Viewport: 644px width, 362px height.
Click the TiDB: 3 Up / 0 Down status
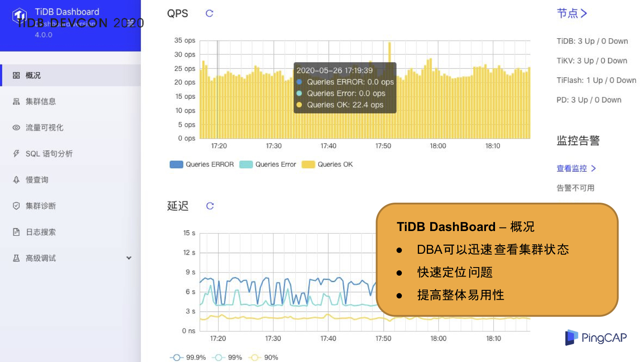tap(592, 41)
